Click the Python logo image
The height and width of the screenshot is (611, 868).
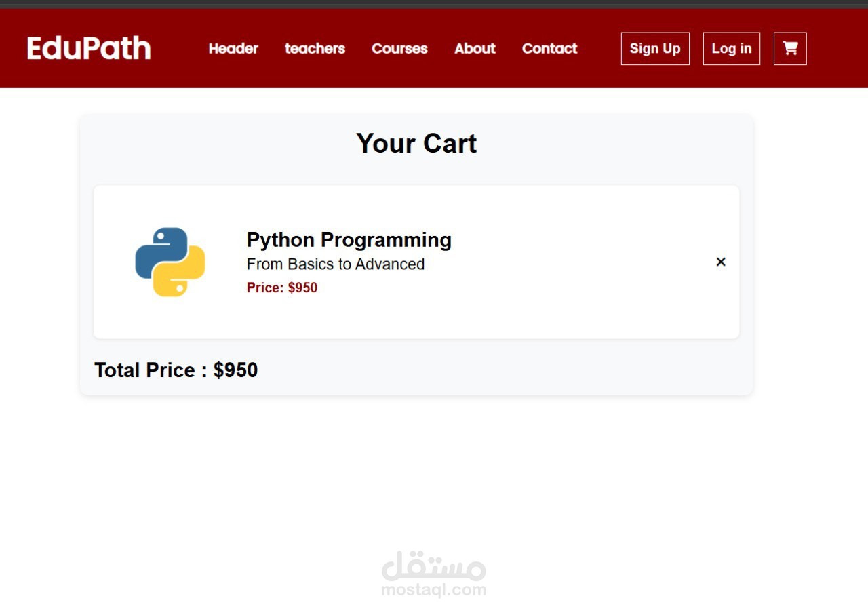[x=170, y=262]
